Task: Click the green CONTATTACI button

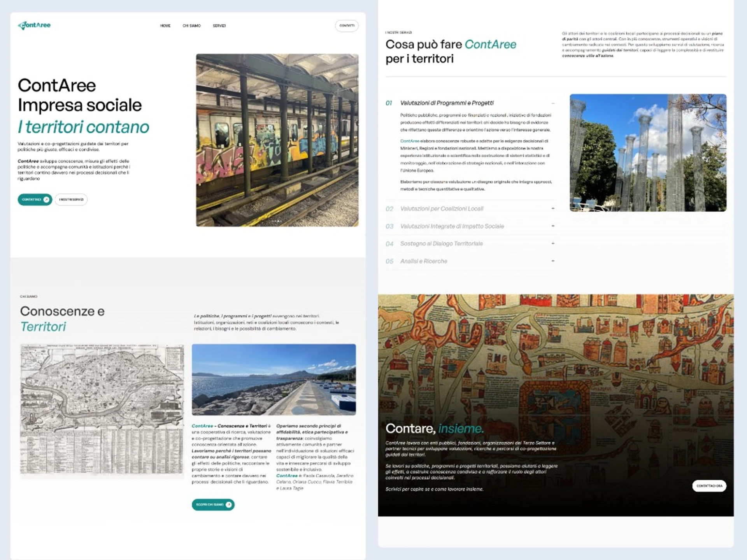Action: 35,199
